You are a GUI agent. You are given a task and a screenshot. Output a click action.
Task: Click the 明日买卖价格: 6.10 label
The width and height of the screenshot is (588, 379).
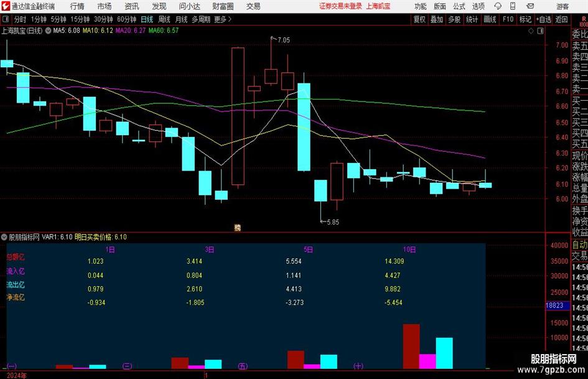click(x=101, y=237)
